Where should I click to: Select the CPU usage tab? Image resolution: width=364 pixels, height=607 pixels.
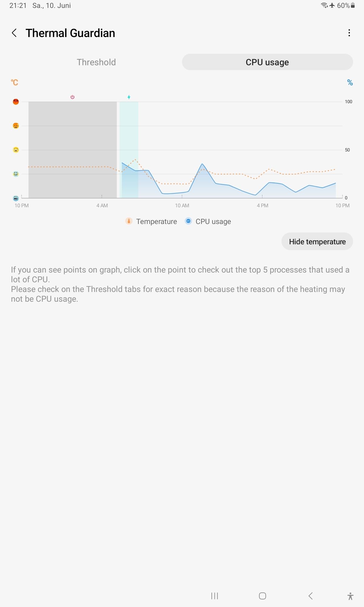tap(267, 62)
